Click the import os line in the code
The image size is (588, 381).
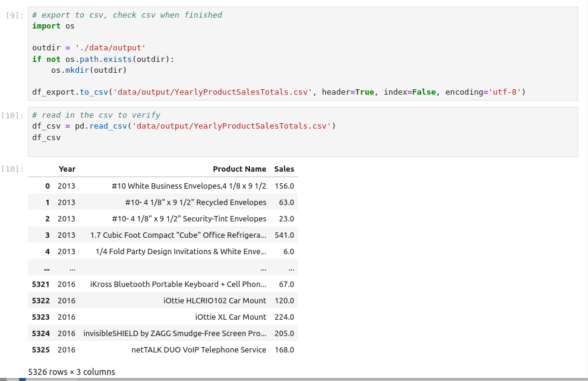pos(53,26)
